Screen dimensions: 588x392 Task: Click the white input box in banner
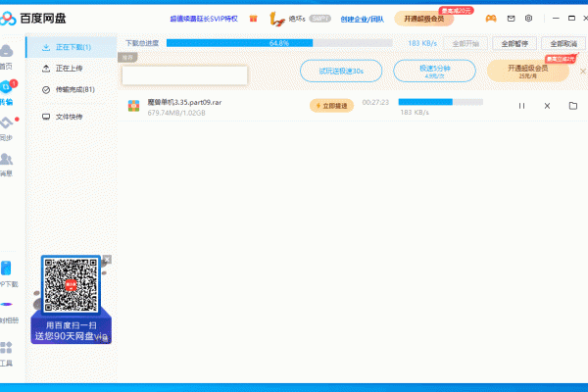click(x=184, y=75)
